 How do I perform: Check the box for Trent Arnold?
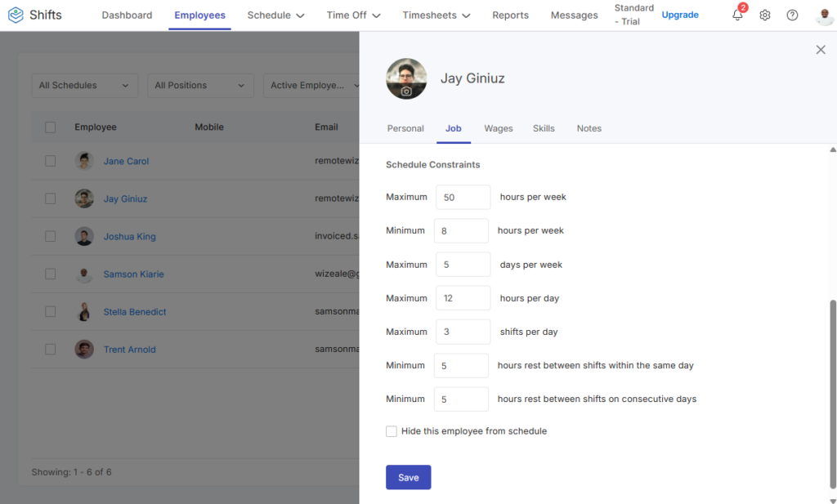click(x=50, y=350)
